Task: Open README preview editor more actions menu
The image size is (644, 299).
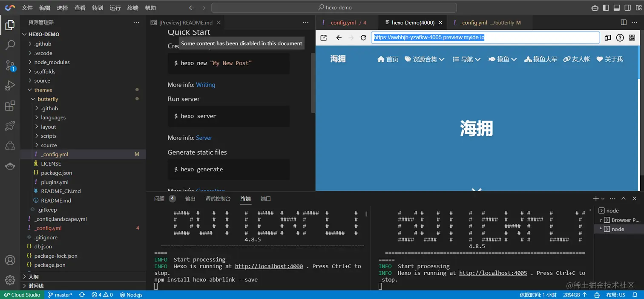Action: tap(305, 23)
